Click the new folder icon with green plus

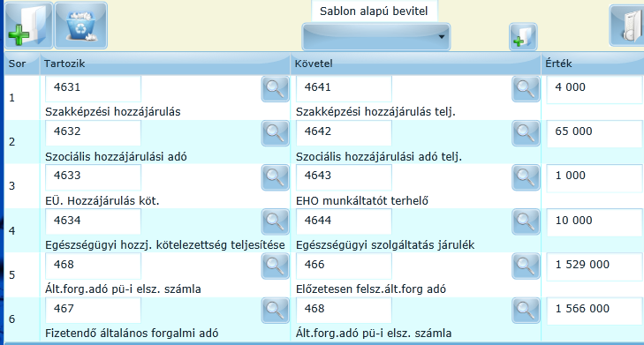pos(29,26)
